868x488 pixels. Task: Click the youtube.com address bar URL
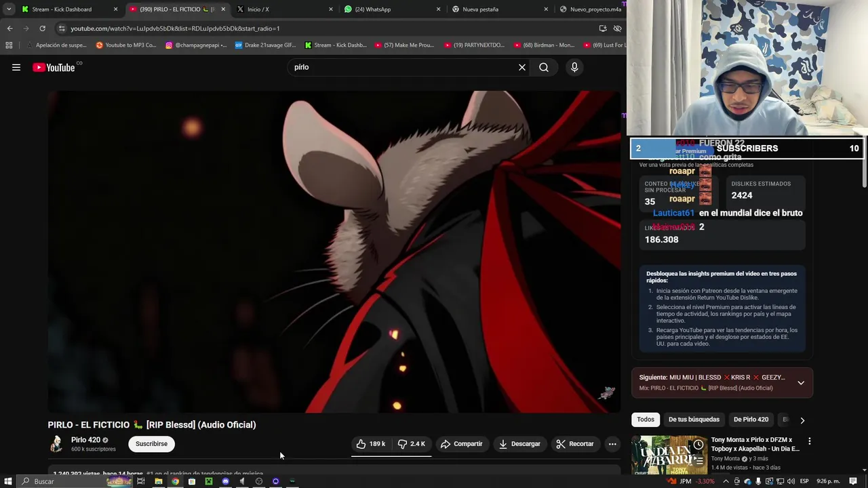(175, 28)
